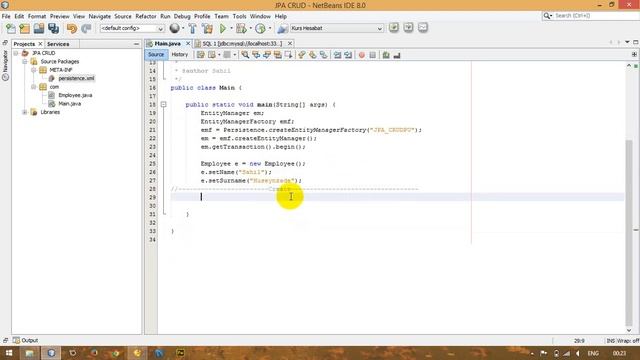
Task: Open dropdown arrow beside Debug Project icon
Action: click(250, 28)
